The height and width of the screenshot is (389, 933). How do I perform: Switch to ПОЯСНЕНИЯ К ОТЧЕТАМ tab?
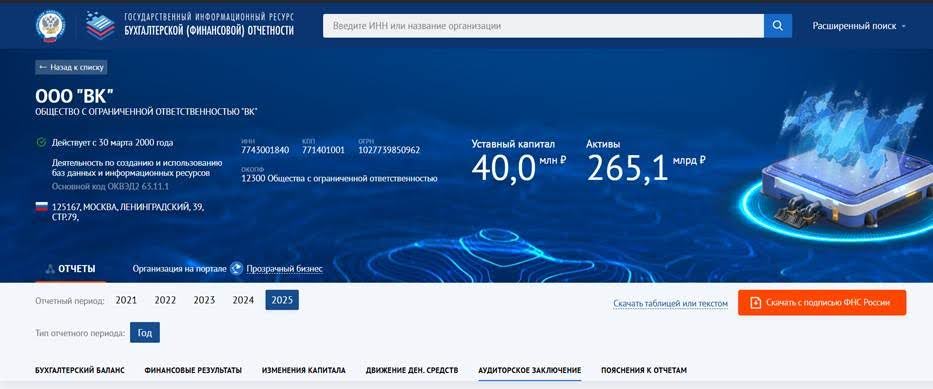[644, 371]
